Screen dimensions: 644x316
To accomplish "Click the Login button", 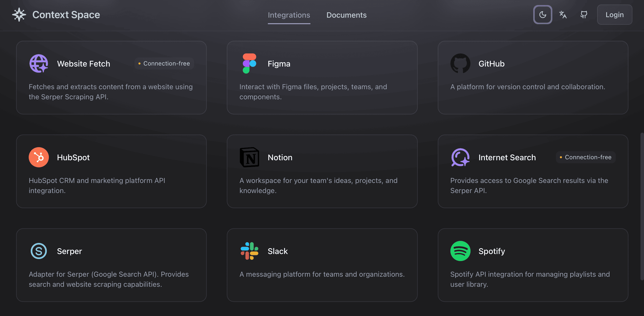I will 615,15.
